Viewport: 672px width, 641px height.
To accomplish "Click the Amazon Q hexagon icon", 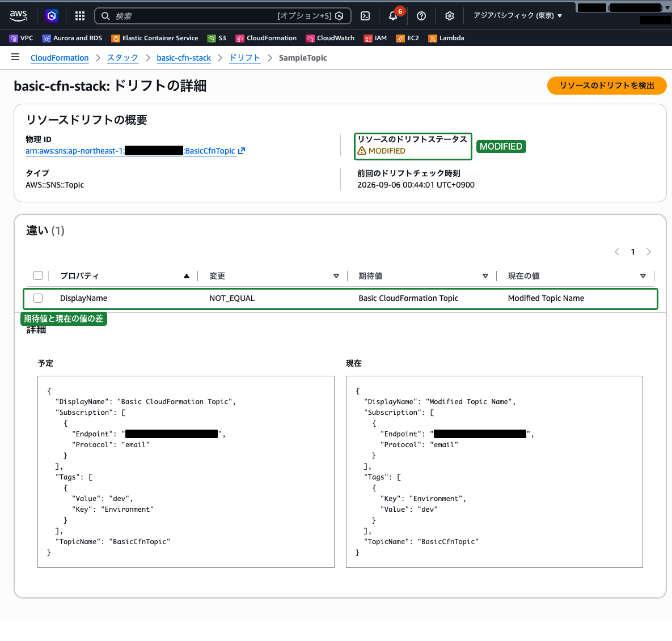I will (x=52, y=16).
